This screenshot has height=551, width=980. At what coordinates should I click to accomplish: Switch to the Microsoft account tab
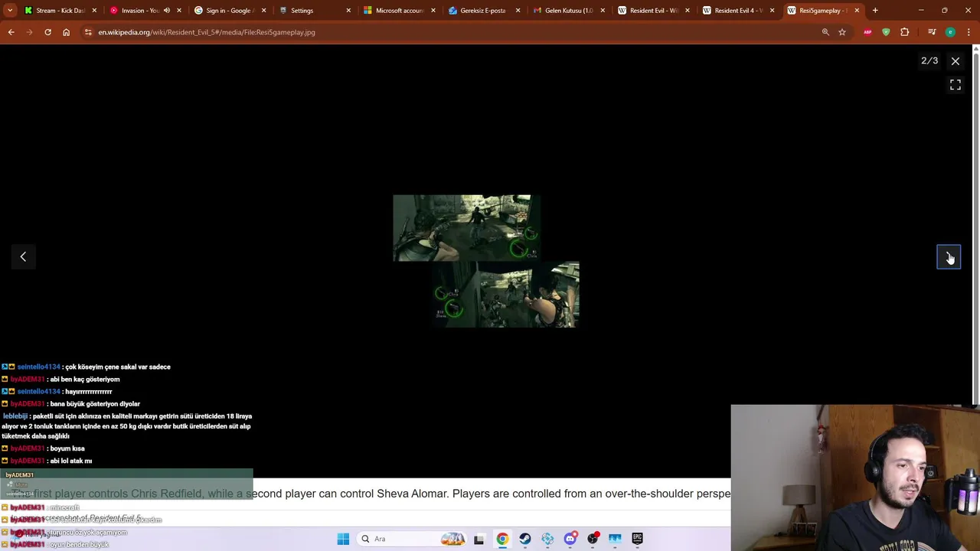[398, 11]
